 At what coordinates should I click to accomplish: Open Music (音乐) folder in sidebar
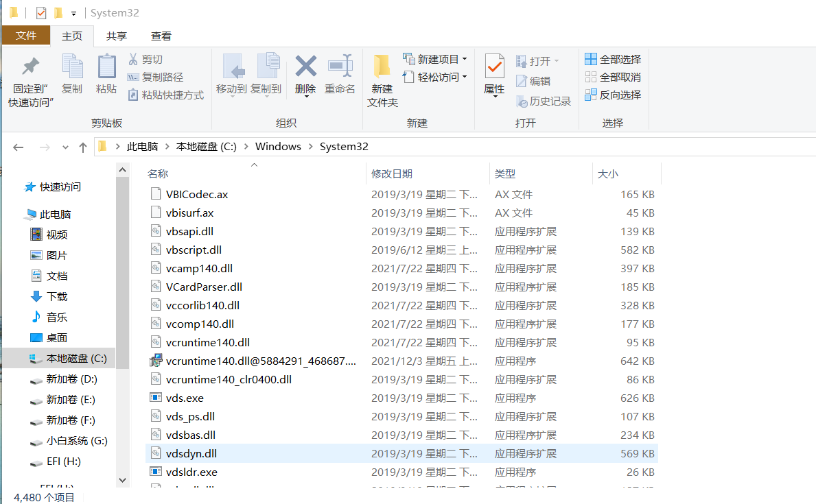pyautogui.click(x=49, y=317)
